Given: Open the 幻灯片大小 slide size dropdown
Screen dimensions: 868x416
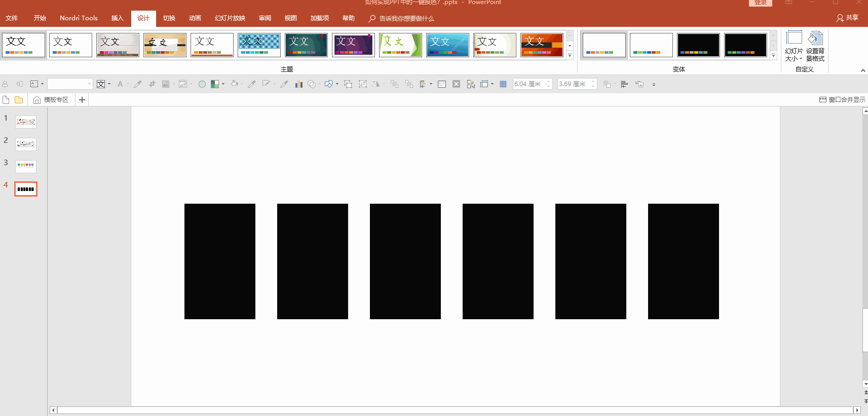Looking at the screenshot, I should point(794,46).
